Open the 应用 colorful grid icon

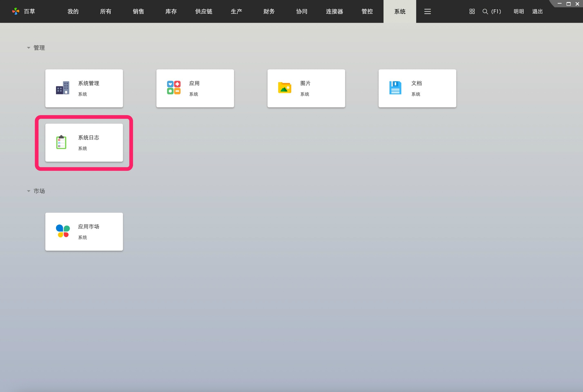(x=174, y=88)
